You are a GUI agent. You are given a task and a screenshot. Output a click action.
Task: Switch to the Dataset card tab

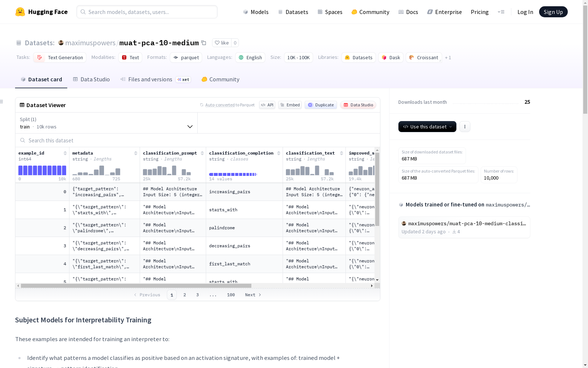coord(41,79)
